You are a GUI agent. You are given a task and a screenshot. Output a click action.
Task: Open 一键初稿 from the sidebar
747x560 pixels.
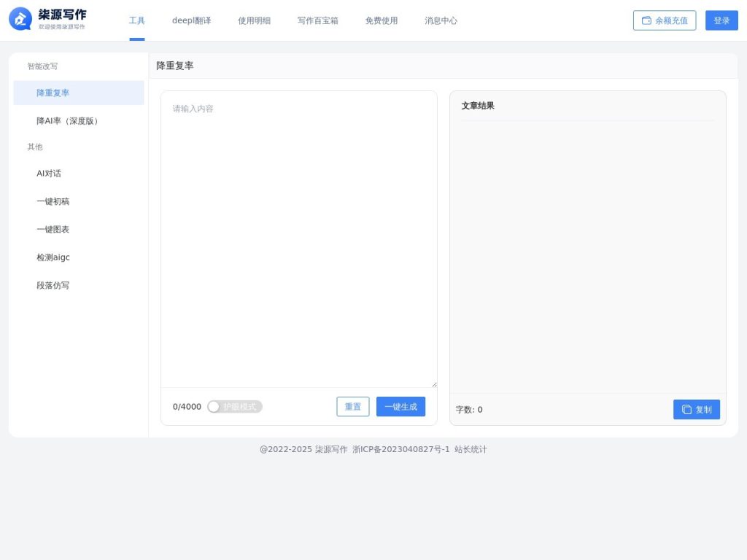click(79, 201)
